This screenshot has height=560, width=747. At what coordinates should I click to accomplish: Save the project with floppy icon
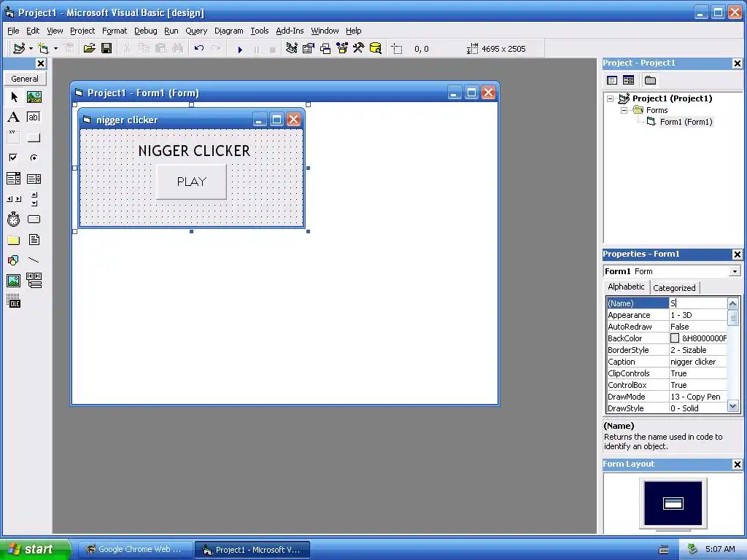[x=107, y=48]
